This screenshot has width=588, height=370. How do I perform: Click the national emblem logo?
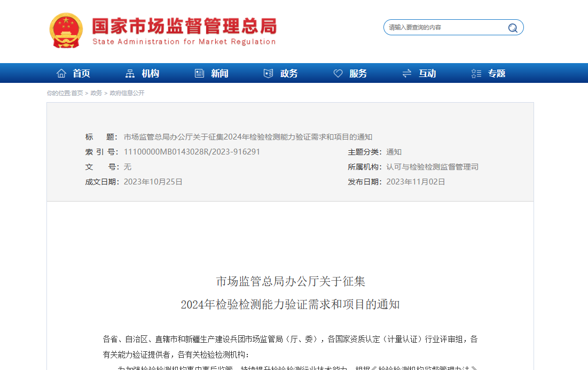coord(66,30)
